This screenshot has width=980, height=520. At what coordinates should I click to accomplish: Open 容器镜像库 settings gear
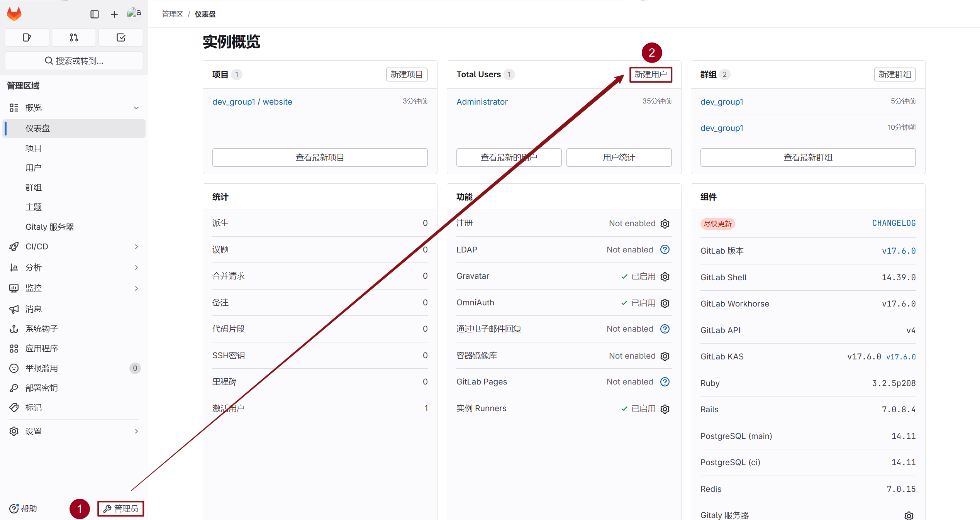(665, 356)
